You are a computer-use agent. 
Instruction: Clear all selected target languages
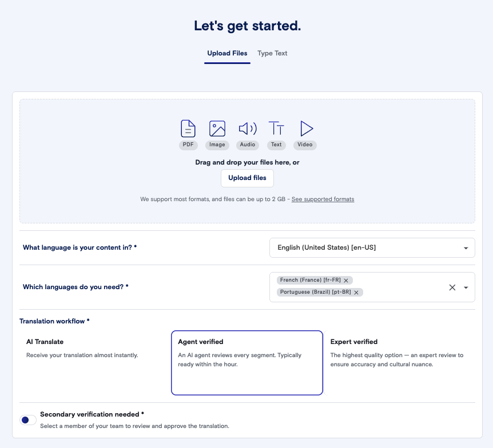[452, 287]
